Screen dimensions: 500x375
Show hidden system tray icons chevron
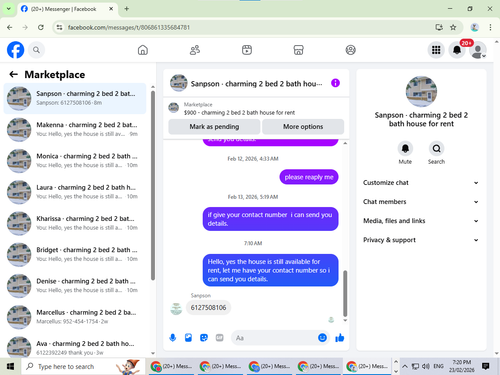pos(405,366)
